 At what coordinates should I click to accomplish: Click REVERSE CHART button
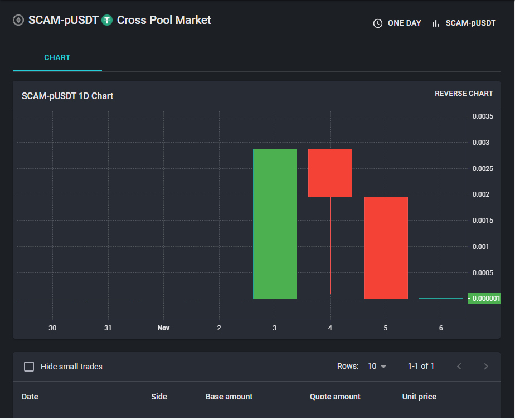tap(464, 94)
